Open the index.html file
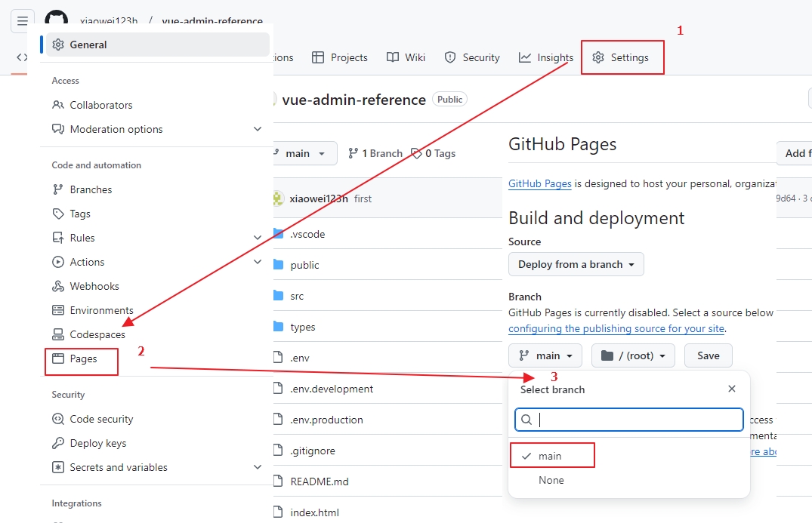812x523 pixels. 315,512
